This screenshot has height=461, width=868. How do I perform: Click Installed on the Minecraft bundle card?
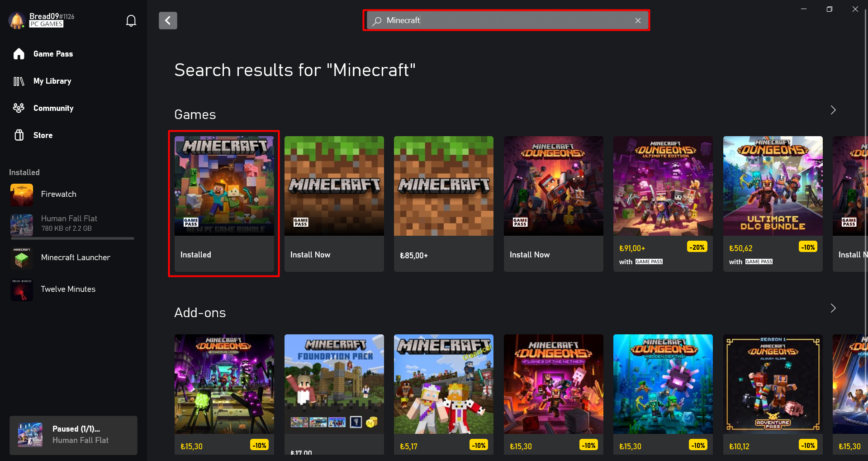point(196,255)
